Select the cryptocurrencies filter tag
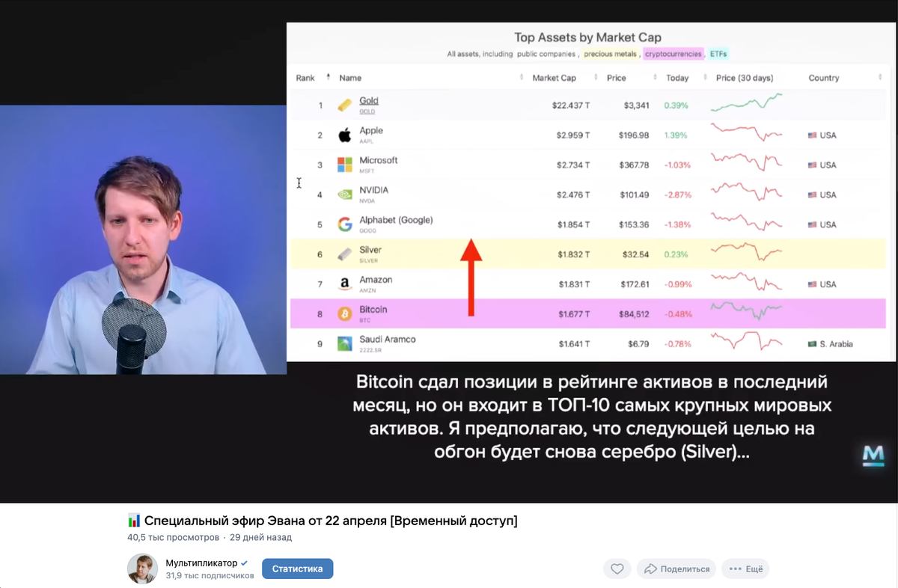 point(673,54)
